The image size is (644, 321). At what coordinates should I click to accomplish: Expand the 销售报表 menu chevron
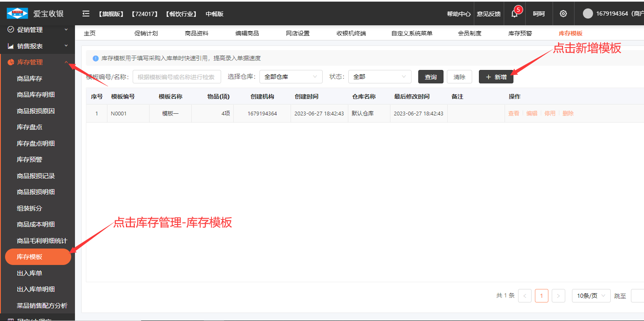click(x=66, y=46)
